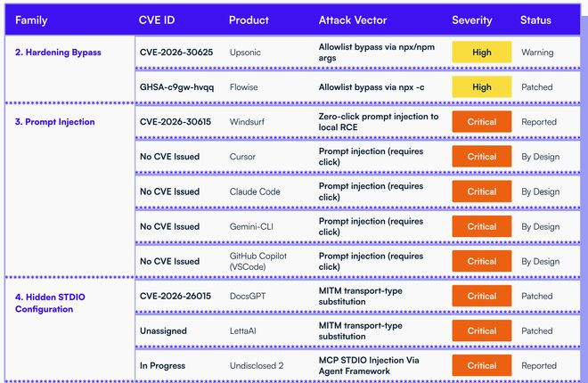
Task: Open the Hardening Bypass family link
Action: click(x=58, y=52)
